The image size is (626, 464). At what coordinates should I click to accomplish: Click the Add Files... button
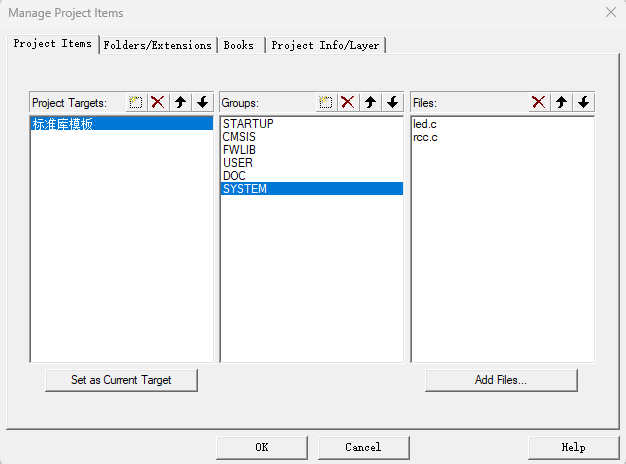click(501, 380)
